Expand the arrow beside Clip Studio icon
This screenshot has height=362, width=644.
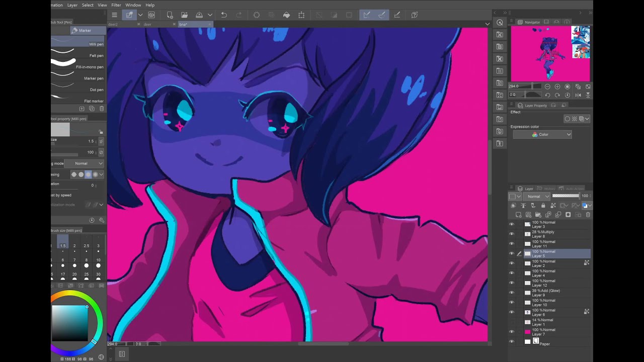coord(140,15)
